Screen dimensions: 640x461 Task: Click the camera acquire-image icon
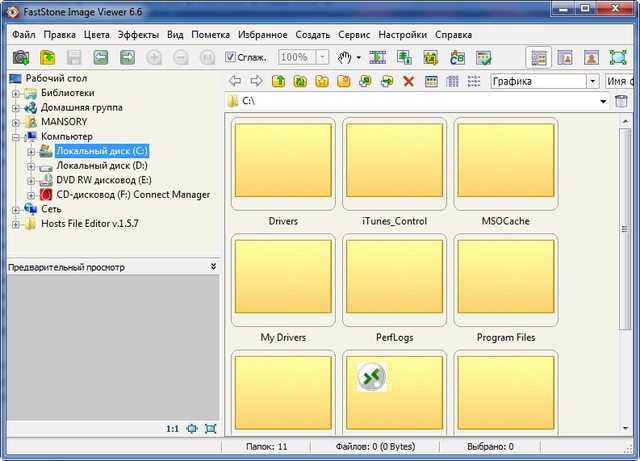tap(21, 58)
